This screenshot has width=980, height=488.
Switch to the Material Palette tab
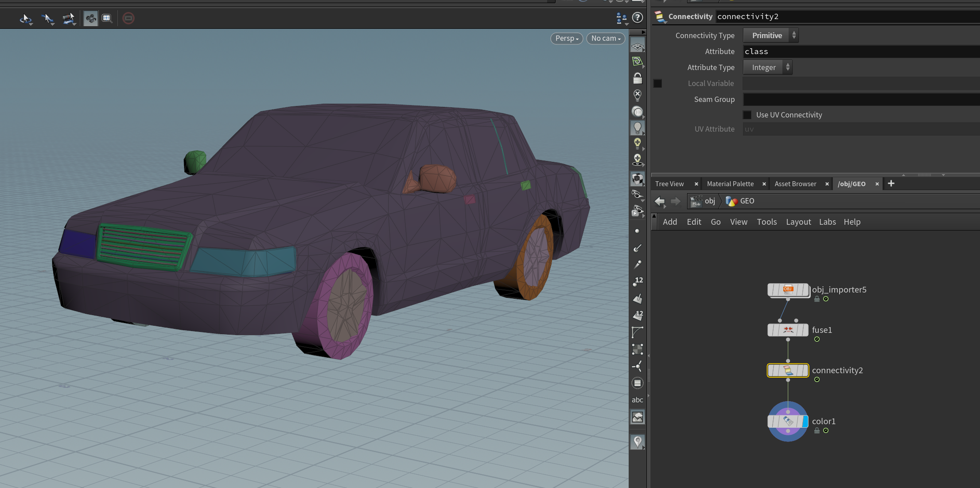point(730,184)
